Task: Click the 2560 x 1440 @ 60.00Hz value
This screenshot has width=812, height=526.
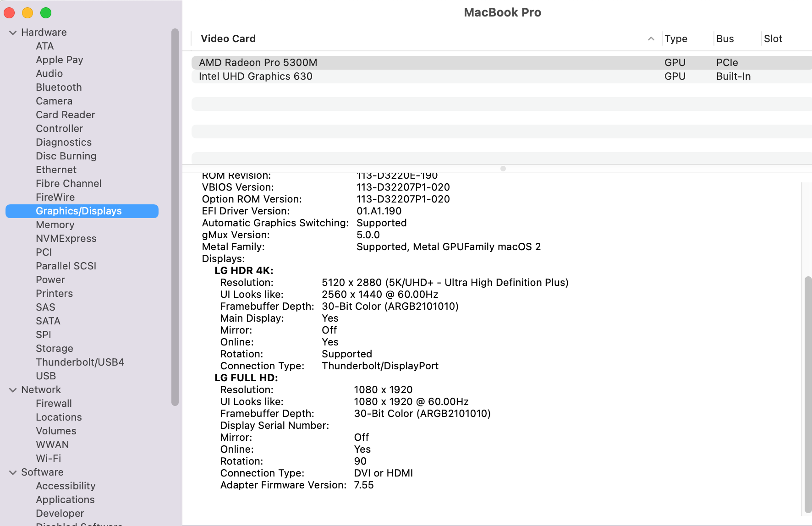Action: (380, 295)
